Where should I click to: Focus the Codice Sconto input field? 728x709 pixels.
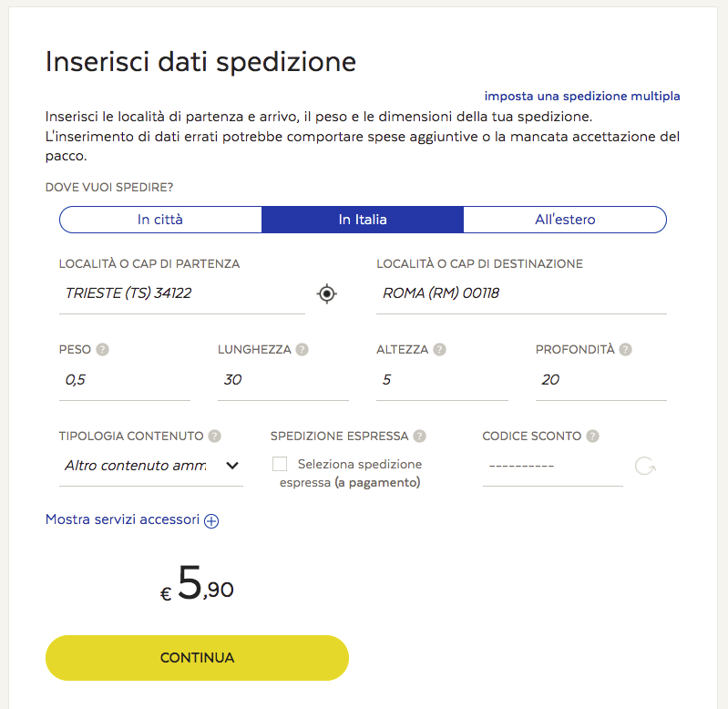[552, 466]
